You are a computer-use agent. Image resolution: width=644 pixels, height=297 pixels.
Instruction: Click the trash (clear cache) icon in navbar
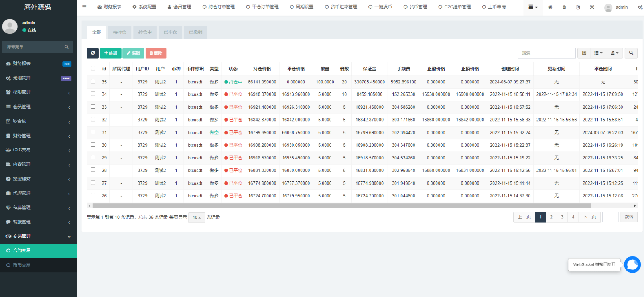564,7
